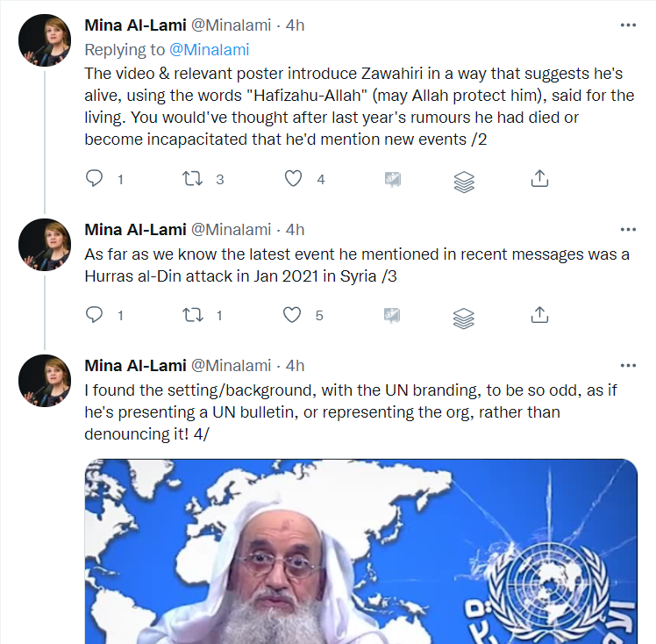
Task: Share the first tweet via share icon
Action: click(x=539, y=179)
